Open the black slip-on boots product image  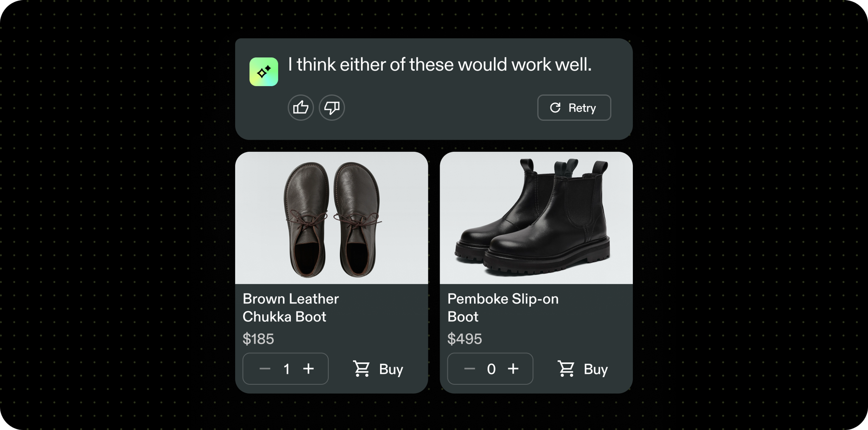536,218
